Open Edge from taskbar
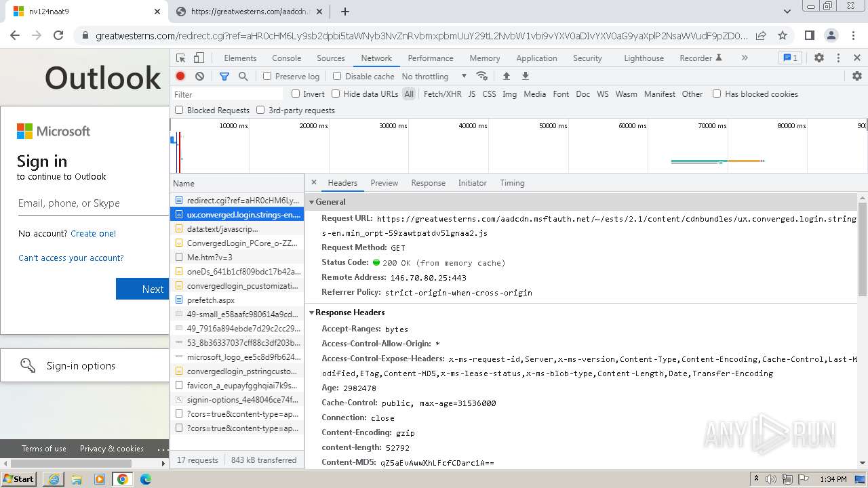 145,479
